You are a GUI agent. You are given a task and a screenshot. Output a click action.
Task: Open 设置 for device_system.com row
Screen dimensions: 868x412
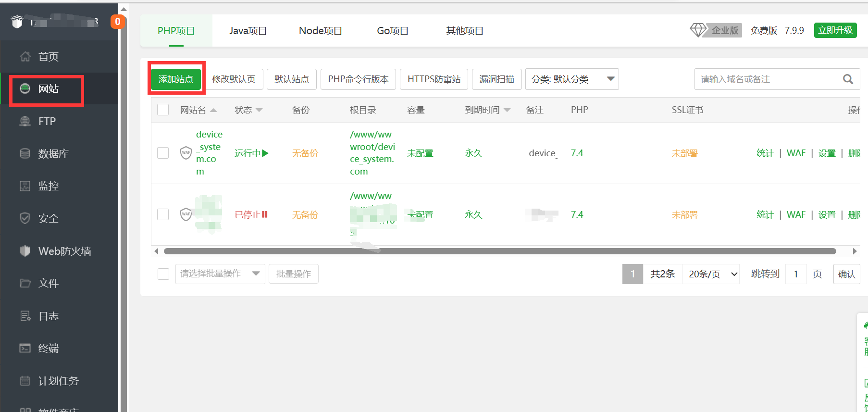[x=827, y=153]
